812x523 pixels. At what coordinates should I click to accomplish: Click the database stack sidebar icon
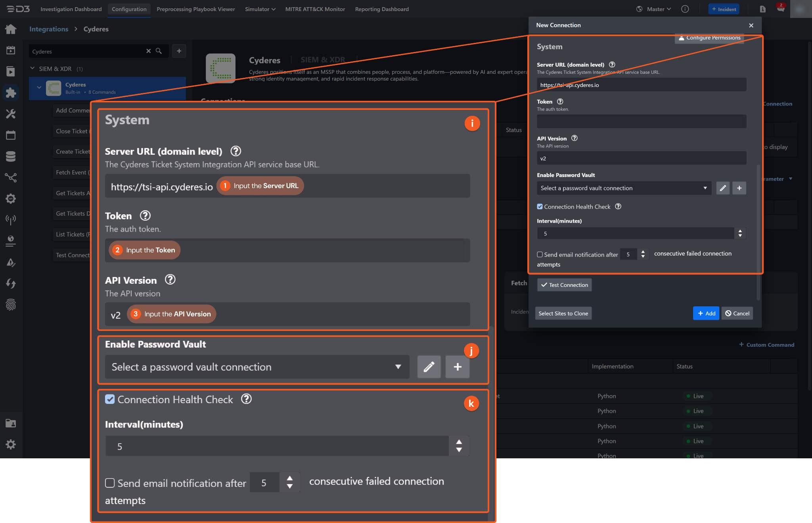[11, 156]
